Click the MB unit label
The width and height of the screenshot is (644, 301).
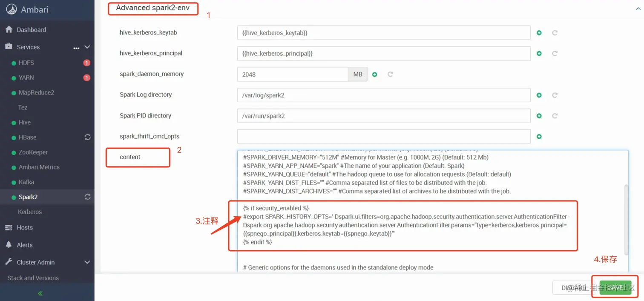pyautogui.click(x=358, y=75)
